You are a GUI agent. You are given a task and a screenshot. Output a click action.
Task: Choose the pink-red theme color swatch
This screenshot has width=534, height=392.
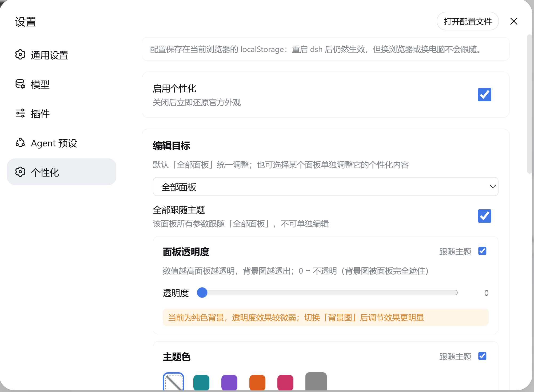tap(285, 383)
